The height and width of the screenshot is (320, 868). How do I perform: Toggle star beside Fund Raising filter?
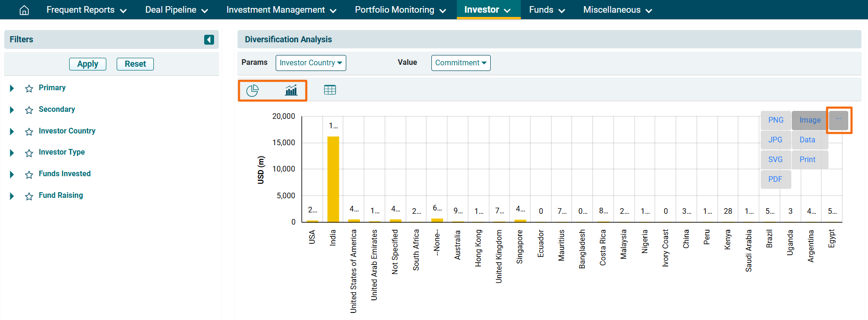pos(29,196)
